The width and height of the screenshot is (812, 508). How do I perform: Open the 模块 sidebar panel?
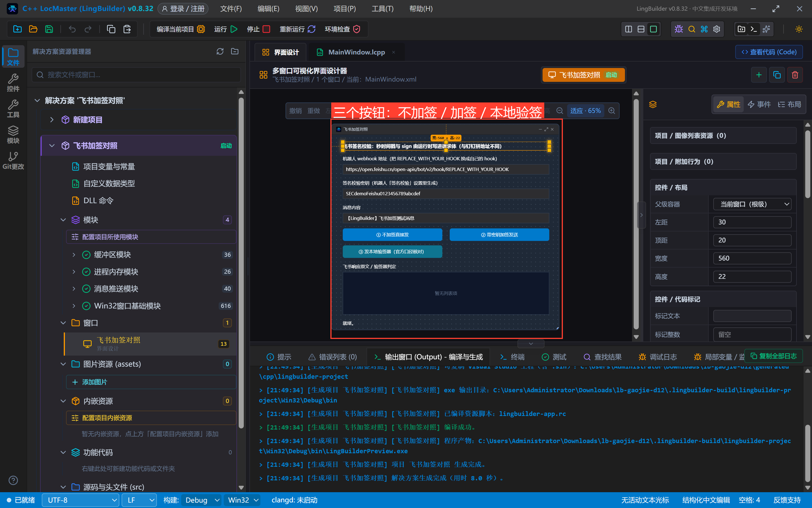(x=13, y=134)
